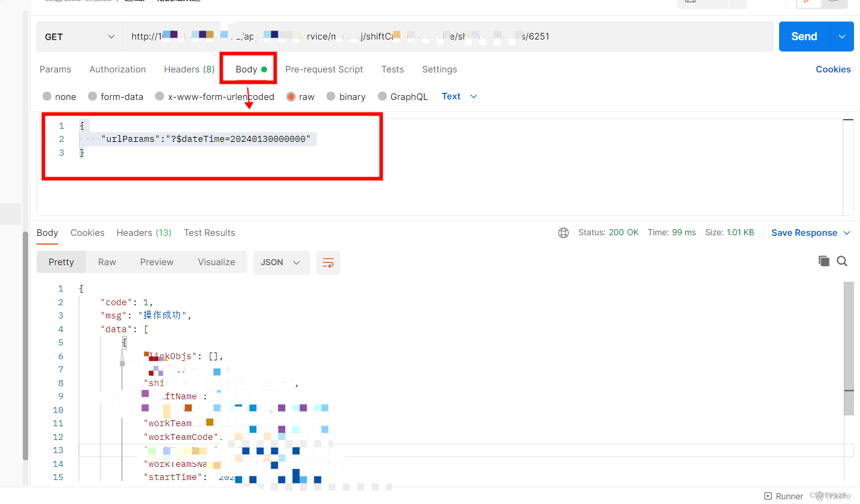Viewport: 860px width, 504px height.
Task: Switch to the Authorization tab
Action: (117, 69)
